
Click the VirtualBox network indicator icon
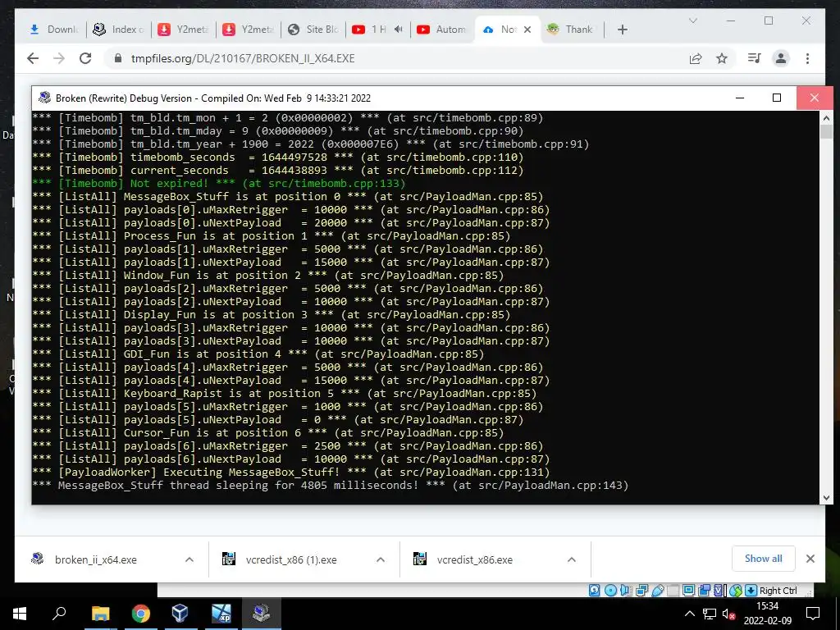[641, 591]
